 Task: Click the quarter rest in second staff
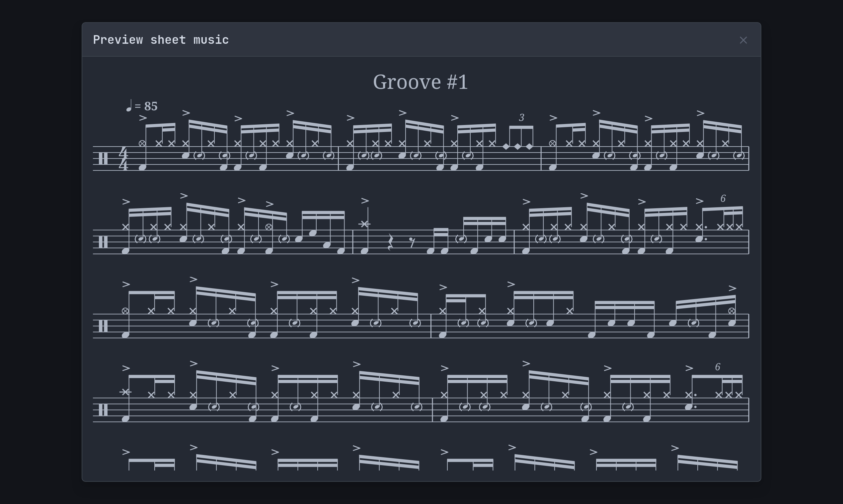click(390, 242)
